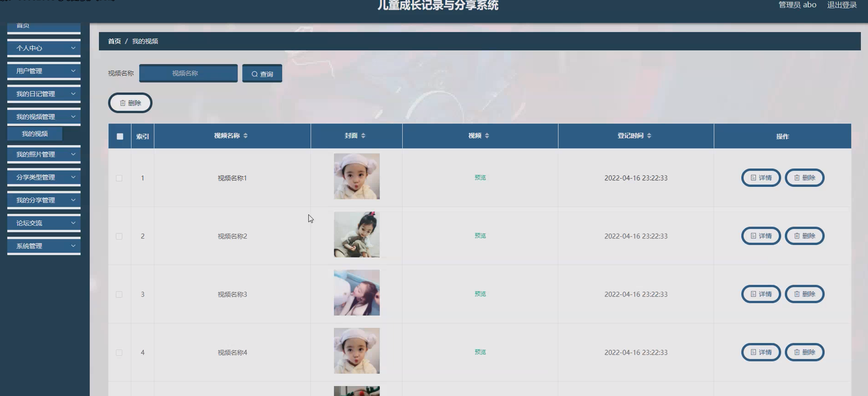Expand the 系统管理 sidebar menu
This screenshot has height=396, width=868.
pos(44,246)
